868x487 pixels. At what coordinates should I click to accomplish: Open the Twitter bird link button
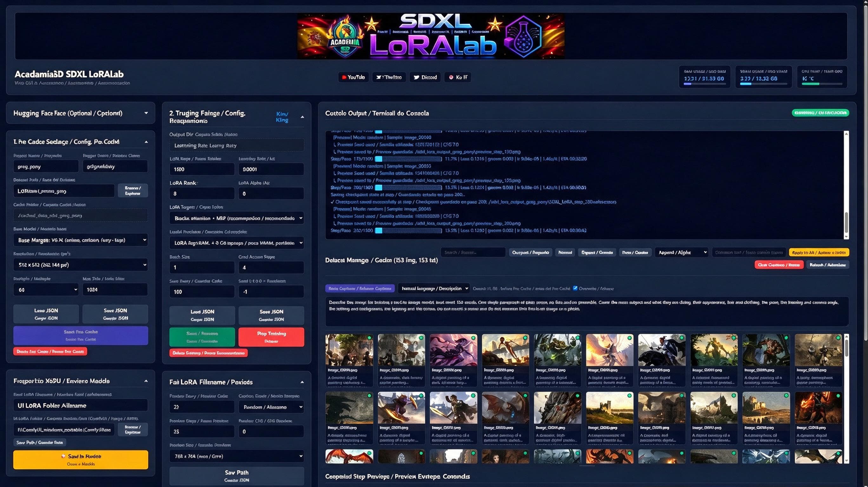tap(389, 77)
